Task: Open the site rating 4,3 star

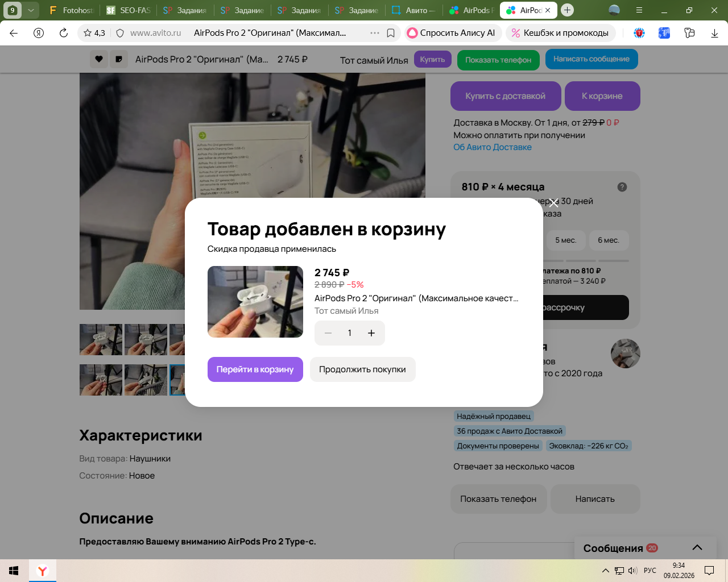Action: click(x=94, y=33)
